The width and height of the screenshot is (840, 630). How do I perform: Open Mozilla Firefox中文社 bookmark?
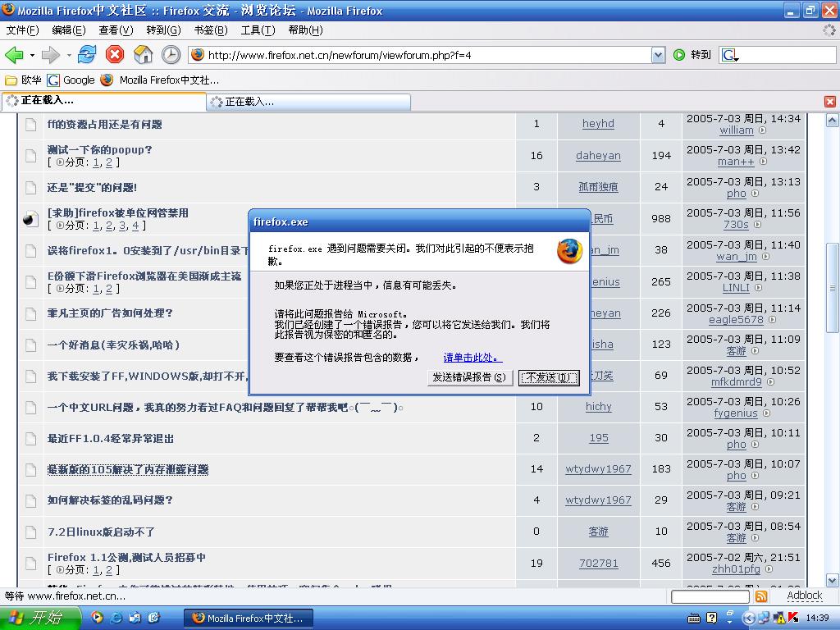click(x=160, y=80)
